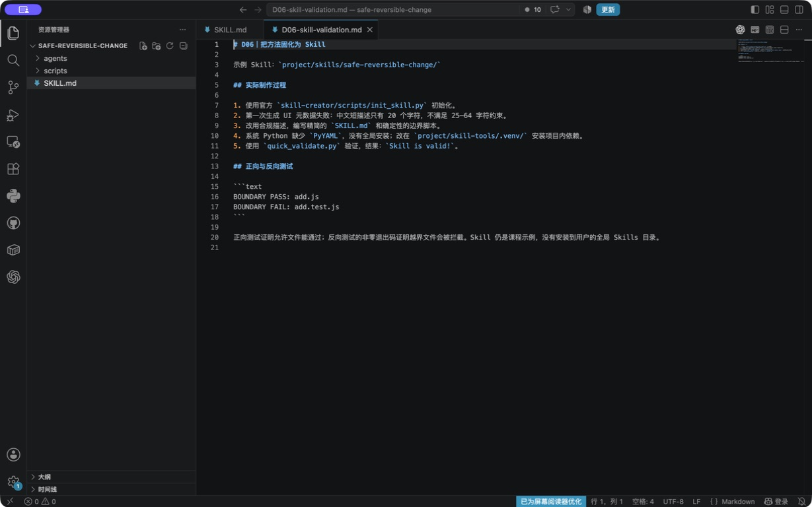Open Markdown preview to the side

pyautogui.click(x=755, y=30)
